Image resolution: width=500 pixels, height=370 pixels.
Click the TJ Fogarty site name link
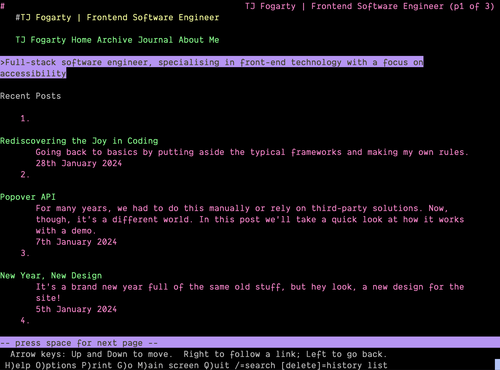tap(41, 40)
